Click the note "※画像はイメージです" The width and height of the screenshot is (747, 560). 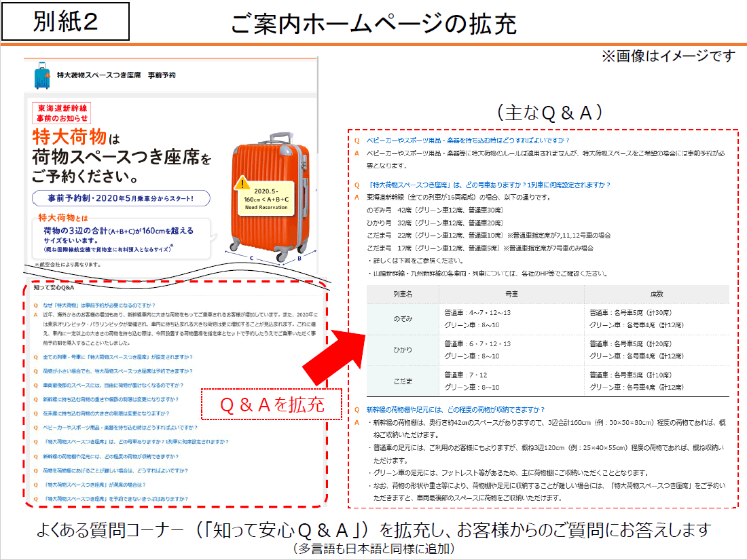coord(668,56)
